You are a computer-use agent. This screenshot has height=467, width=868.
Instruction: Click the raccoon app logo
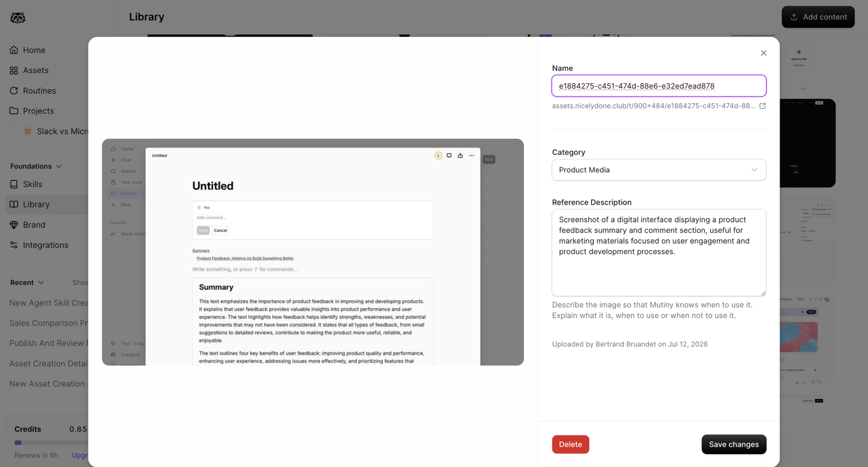18,17
